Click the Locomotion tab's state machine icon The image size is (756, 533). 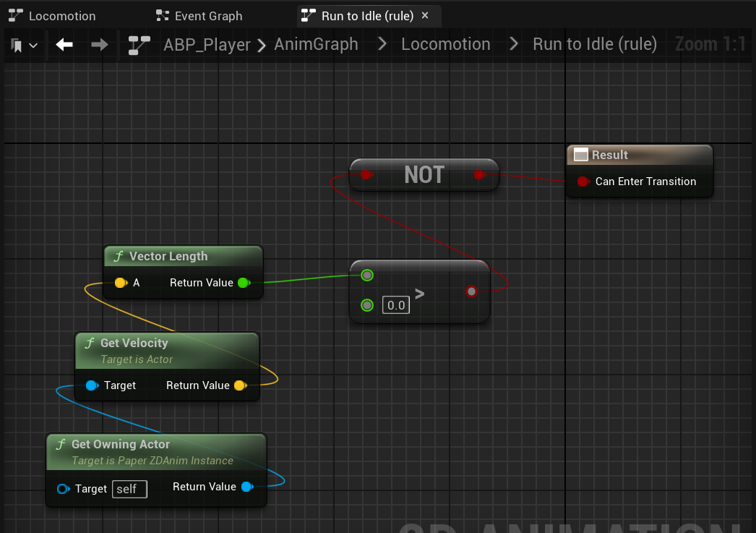(15, 16)
